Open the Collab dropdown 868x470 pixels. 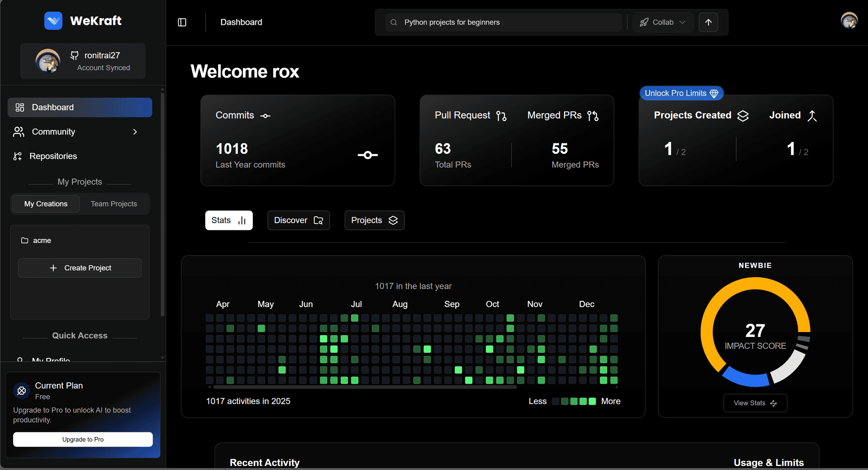[x=663, y=22]
